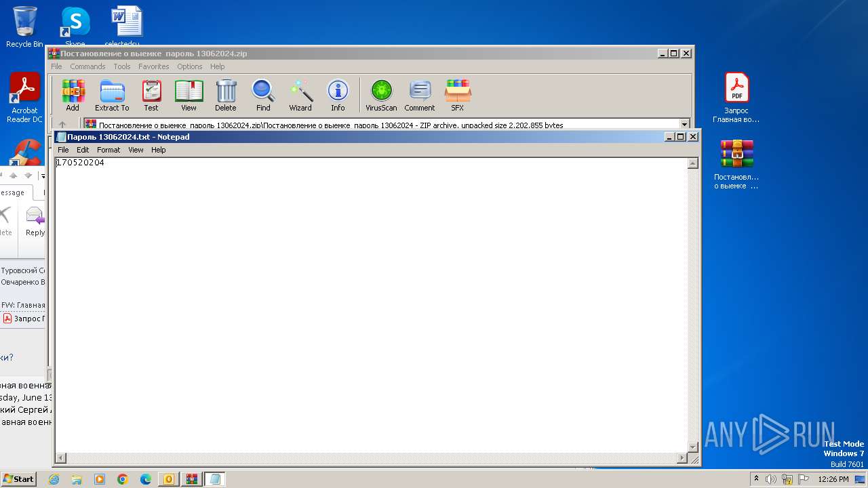Open WinRAR Commands menu

pos(87,66)
